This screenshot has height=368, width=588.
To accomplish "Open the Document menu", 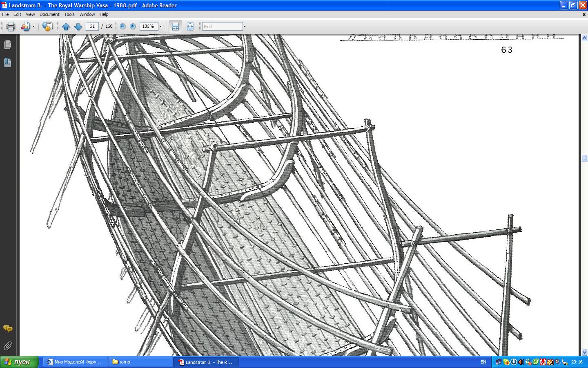I will (49, 14).
